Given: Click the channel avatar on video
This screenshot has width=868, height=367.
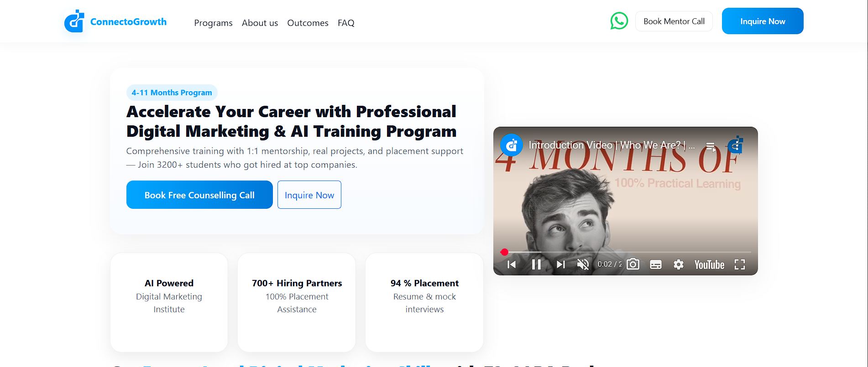Looking at the screenshot, I should 512,145.
